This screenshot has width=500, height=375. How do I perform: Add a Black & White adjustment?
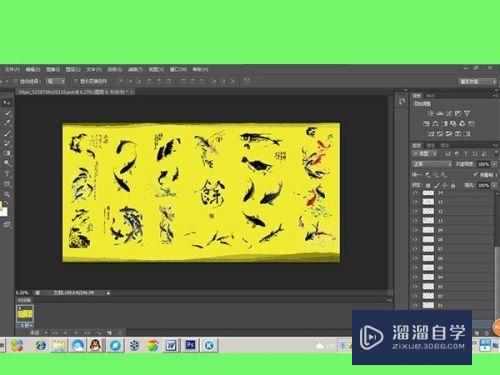444,124
